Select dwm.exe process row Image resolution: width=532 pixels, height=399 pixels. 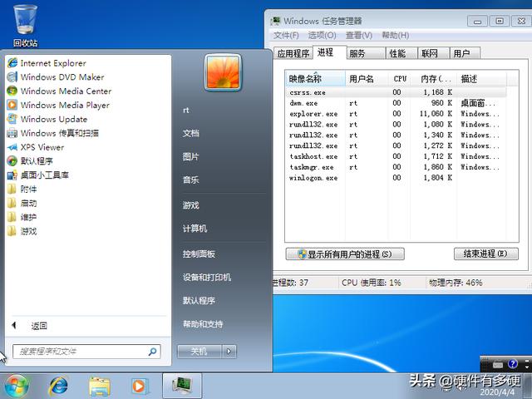point(397,103)
